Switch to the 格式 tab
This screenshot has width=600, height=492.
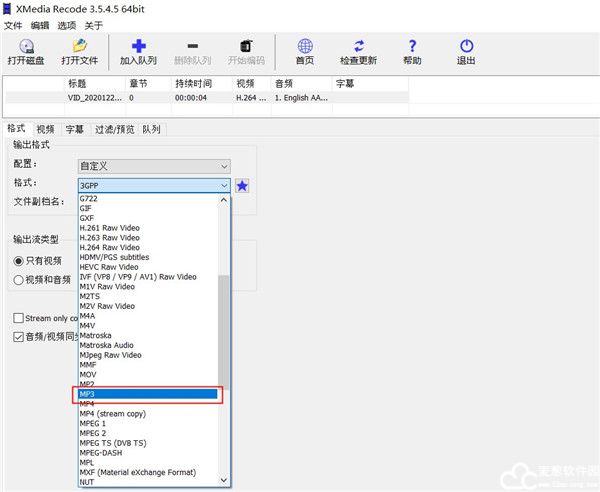coord(16,129)
